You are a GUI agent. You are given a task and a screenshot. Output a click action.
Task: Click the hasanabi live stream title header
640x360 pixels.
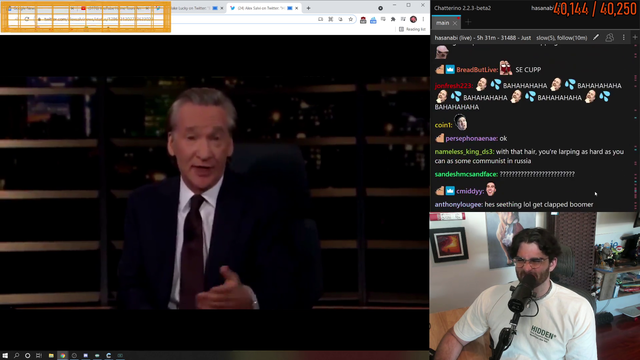[x=482, y=38]
